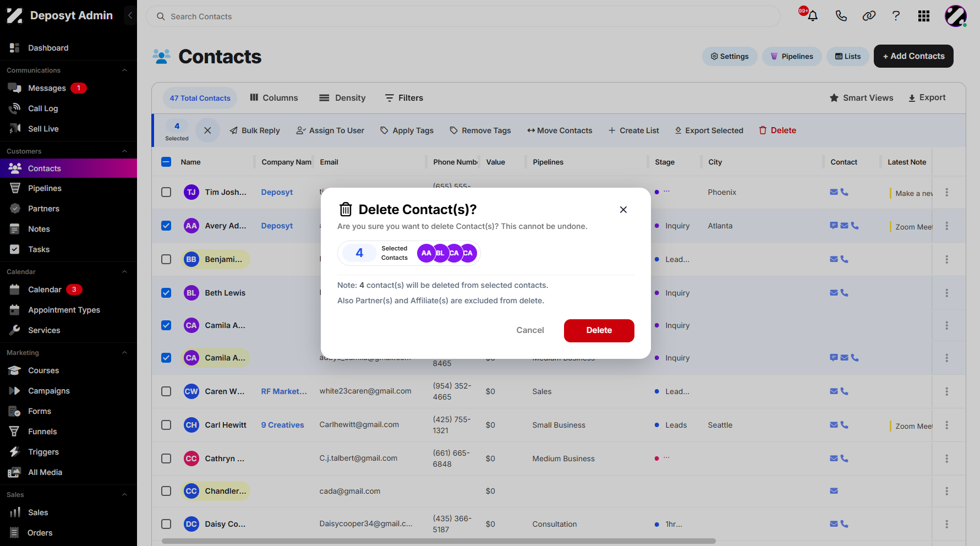Image resolution: width=980 pixels, height=546 pixels.
Task: Focus the Search Contacts field
Action: click(x=463, y=17)
